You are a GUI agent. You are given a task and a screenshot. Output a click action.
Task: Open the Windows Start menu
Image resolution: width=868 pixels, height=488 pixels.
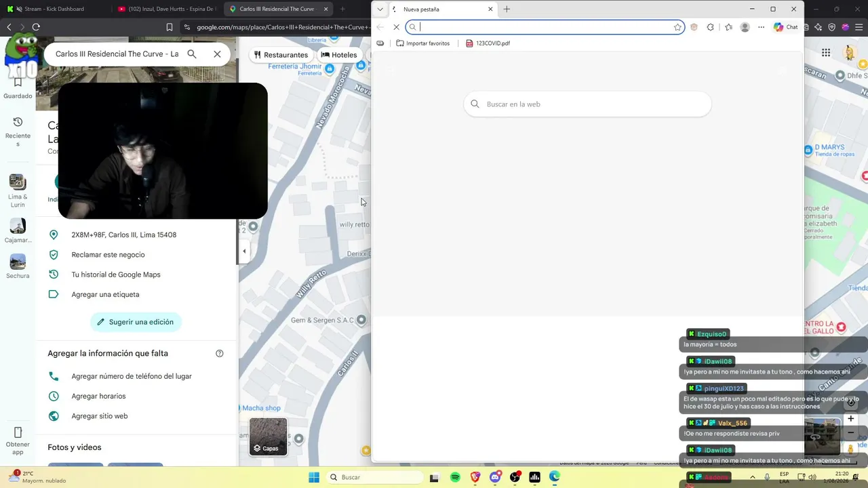(314, 477)
